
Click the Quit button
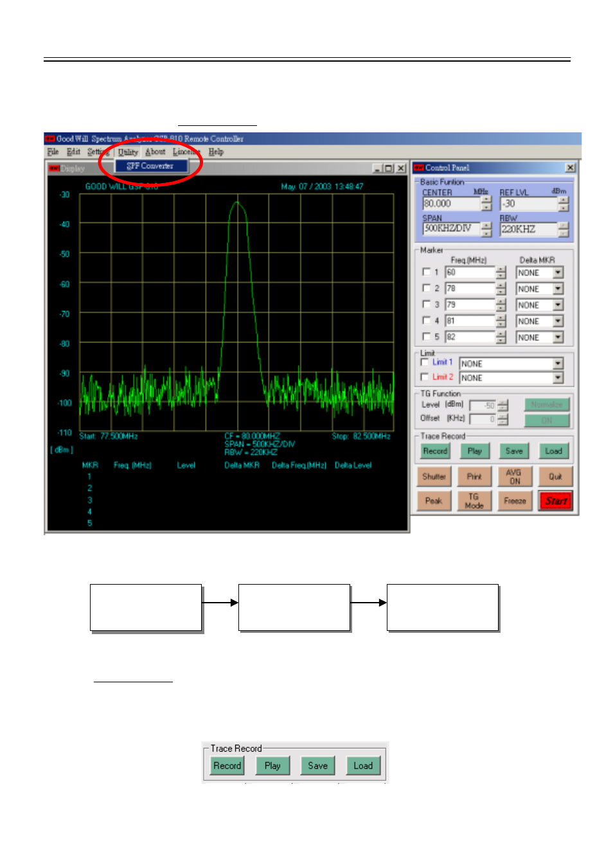555,477
